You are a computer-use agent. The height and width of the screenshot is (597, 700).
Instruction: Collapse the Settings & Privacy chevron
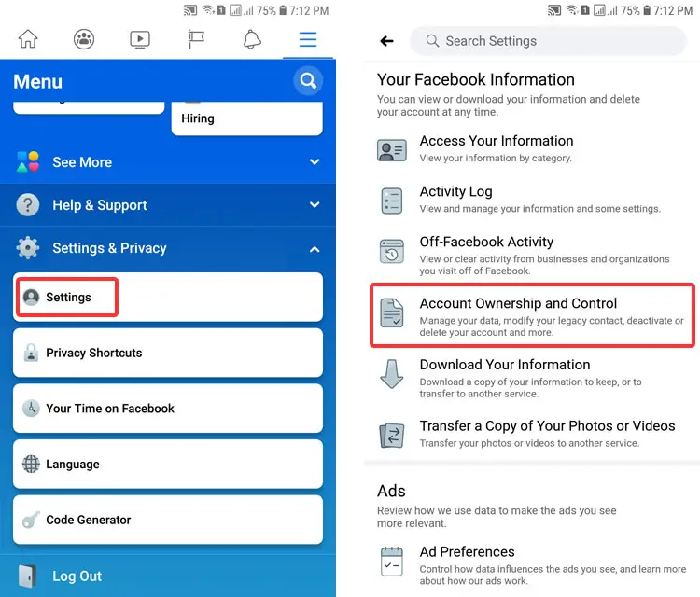point(315,249)
